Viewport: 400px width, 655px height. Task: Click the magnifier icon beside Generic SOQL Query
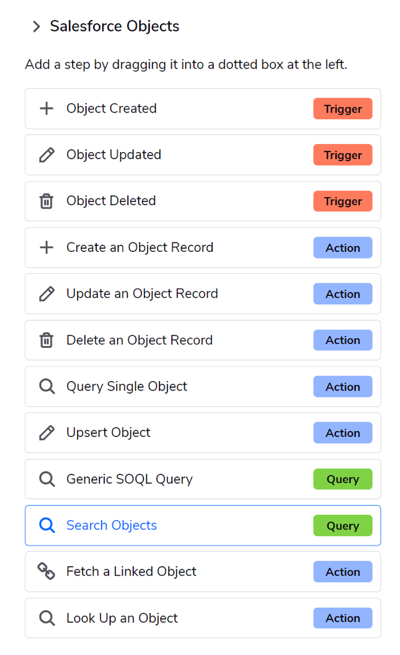pos(47,479)
